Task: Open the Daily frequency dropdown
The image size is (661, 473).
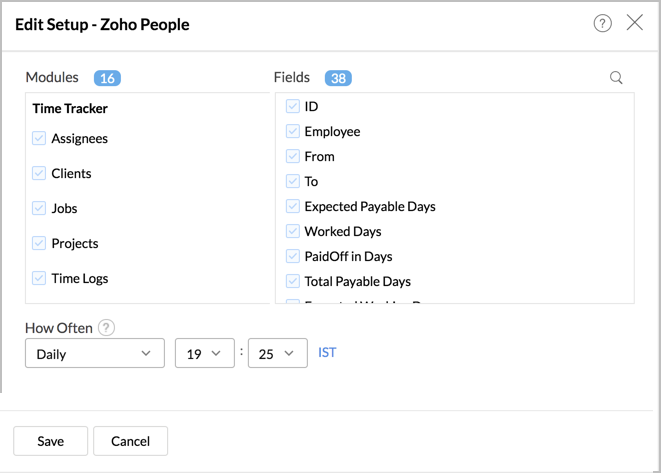Action: tap(94, 354)
